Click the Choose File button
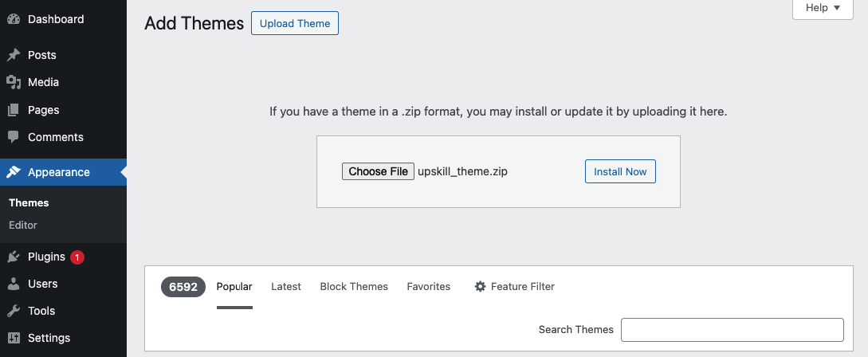The height and width of the screenshot is (357, 868). (378, 171)
